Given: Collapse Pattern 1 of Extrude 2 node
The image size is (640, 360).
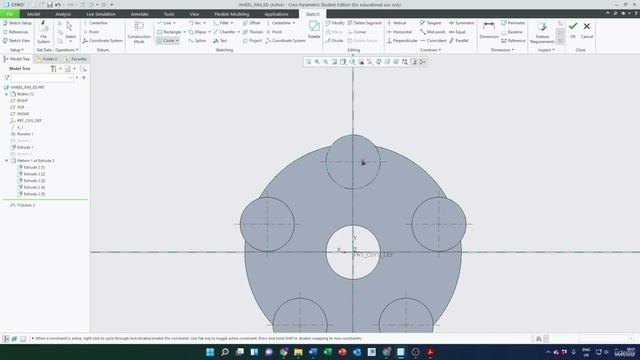Looking at the screenshot, I should [x=7, y=161].
